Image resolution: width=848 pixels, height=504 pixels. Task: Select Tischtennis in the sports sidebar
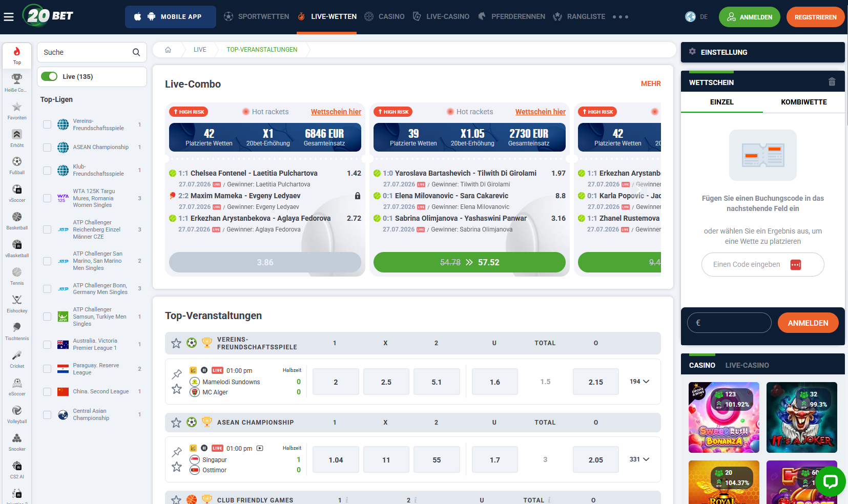(x=17, y=331)
